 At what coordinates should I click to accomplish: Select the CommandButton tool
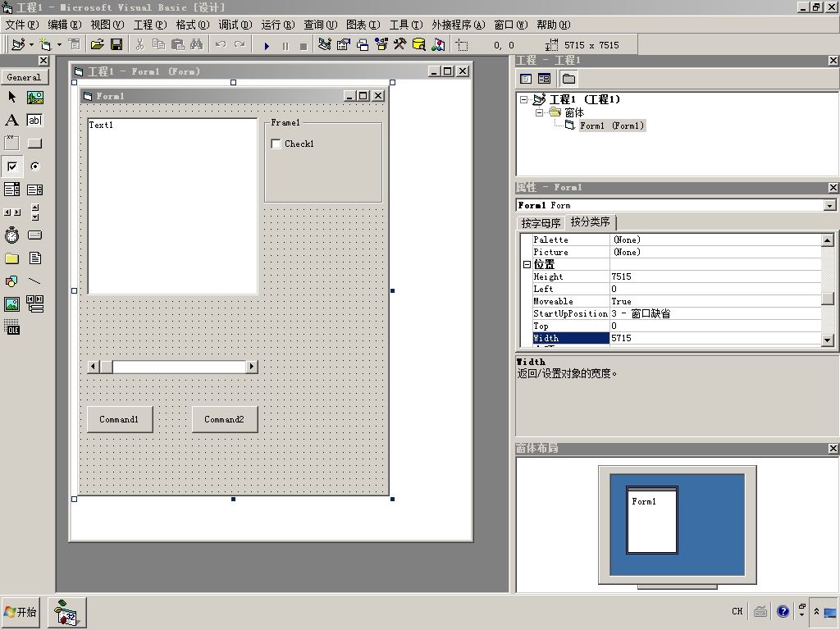[x=34, y=143]
